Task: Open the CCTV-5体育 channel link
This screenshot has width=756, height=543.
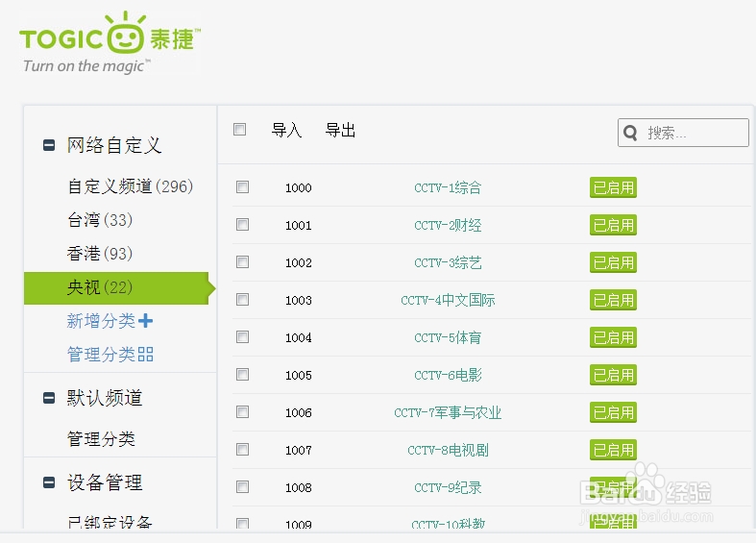Action: click(448, 337)
